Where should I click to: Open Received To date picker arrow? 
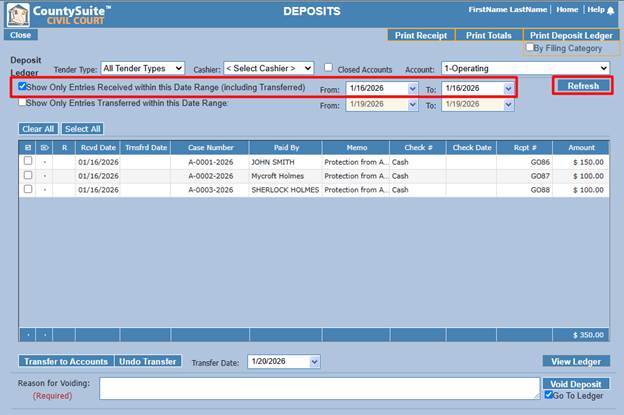[509, 89]
